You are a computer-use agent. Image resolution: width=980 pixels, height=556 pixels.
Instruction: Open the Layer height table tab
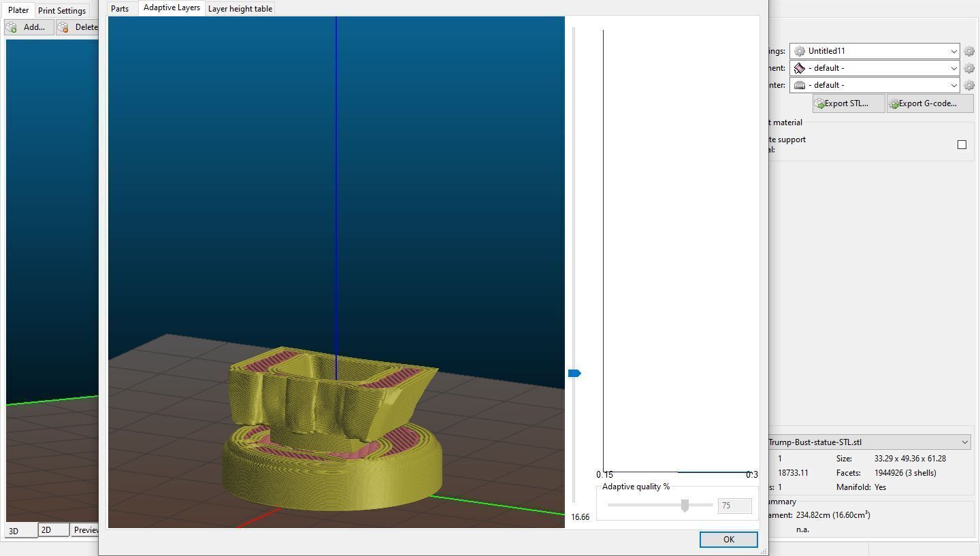[240, 9]
